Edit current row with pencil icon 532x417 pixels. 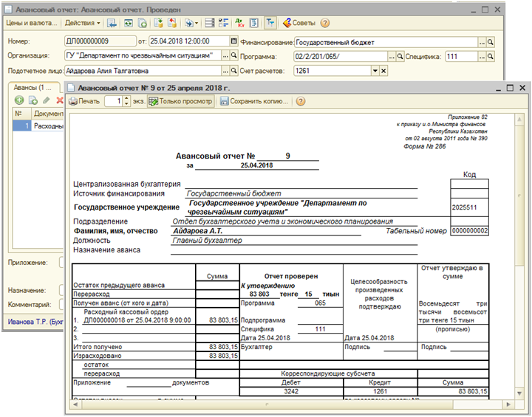point(47,100)
